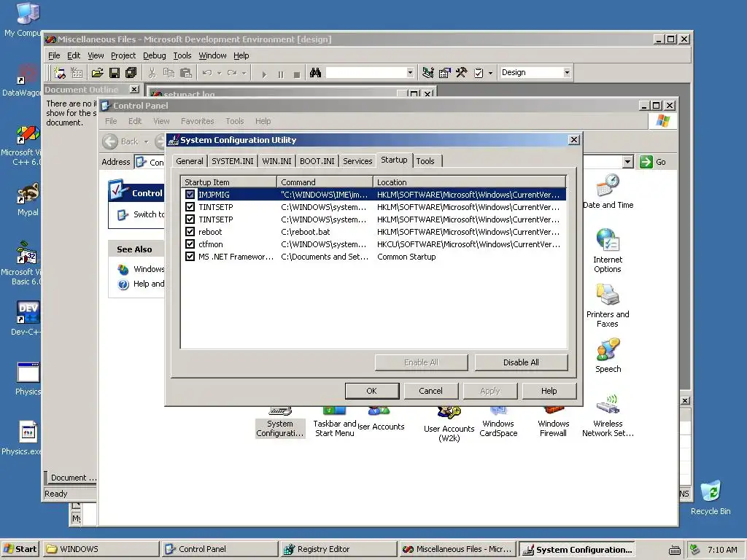Click Go button in Control Panel
The width and height of the screenshot is (747, 560).
click(x=653, y=162)
